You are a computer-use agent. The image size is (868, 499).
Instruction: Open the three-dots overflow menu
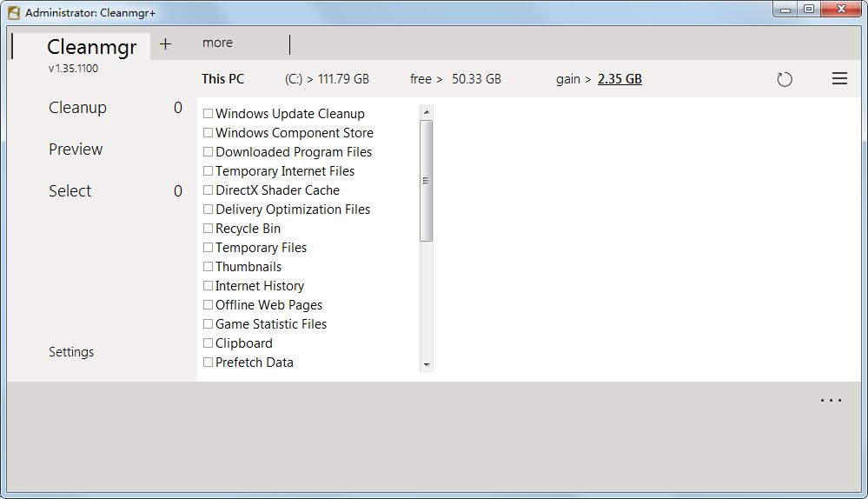coord(831,401)
